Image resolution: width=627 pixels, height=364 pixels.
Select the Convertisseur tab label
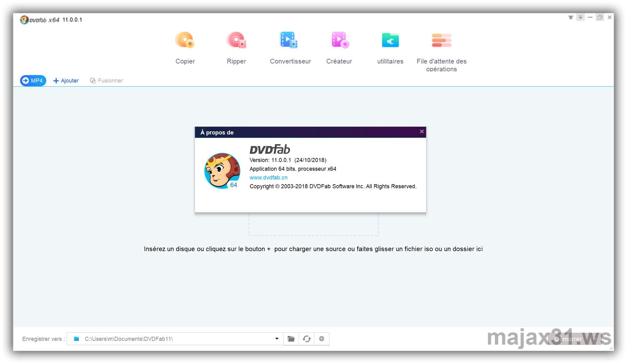[x=290, y=61]
